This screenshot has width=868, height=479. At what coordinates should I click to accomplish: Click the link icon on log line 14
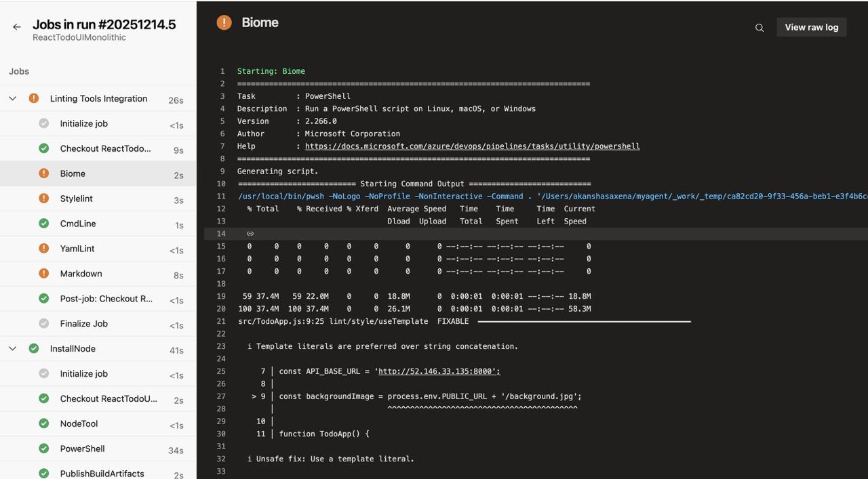coord(250,234)
